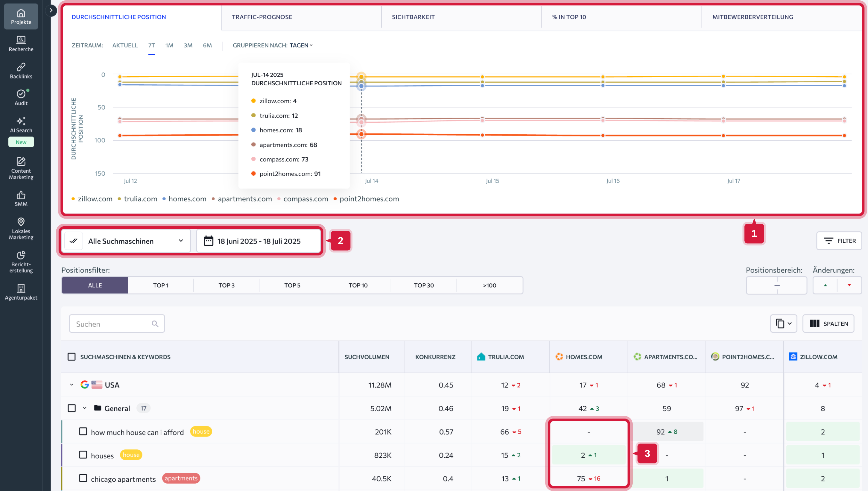This screenshot has width=868, height=491.
Task: Click the 'apartments' tag label
Action: pos(181,478)
